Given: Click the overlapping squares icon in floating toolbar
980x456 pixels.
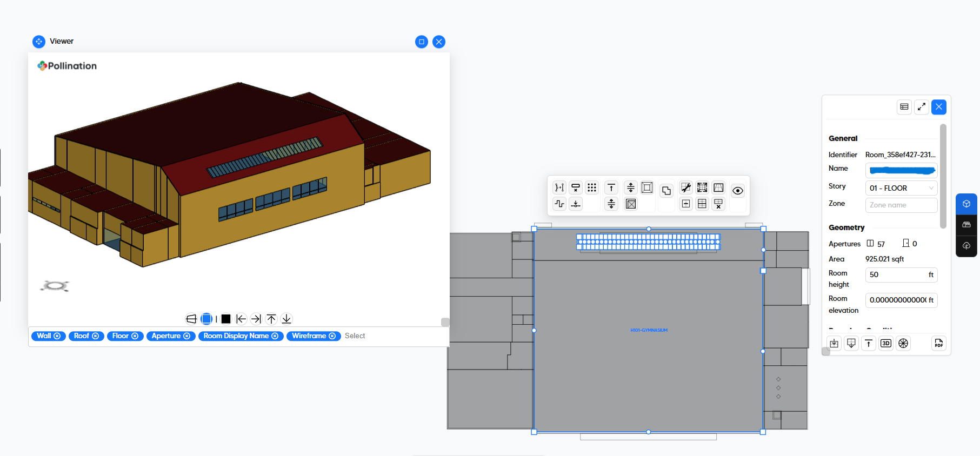Looking at the screenshot, I should (x=666, y=191).
